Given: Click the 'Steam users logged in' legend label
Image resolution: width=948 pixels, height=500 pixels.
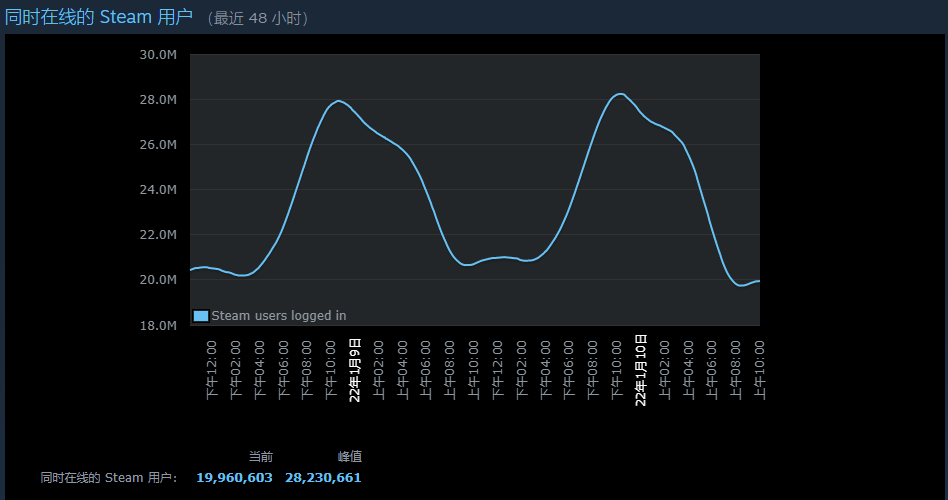Looking at the screenshot, I should [279, 316].
